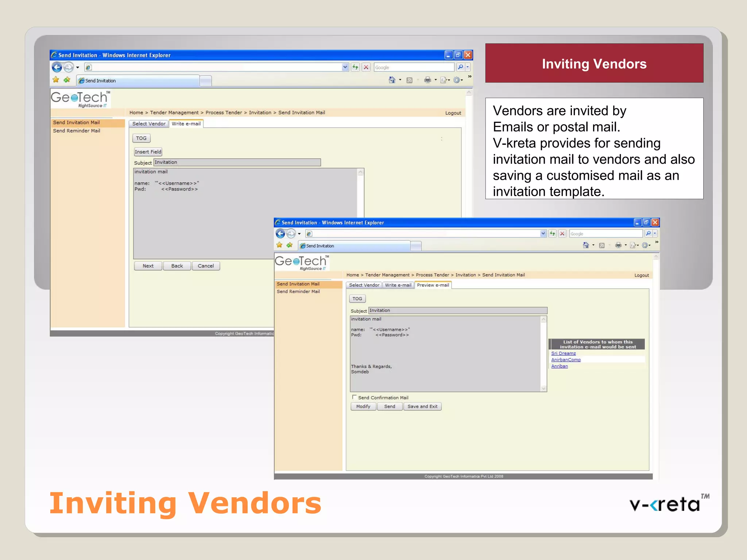747x560 pixels.
Task: Click Back button below mail body
Action: tap(177, 266)
